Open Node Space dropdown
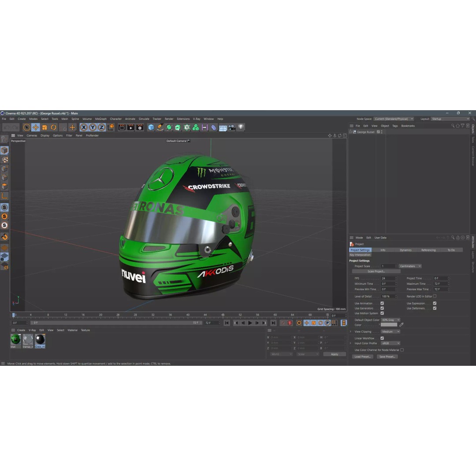This screenshot has width=476, height=476. [394, 119]
